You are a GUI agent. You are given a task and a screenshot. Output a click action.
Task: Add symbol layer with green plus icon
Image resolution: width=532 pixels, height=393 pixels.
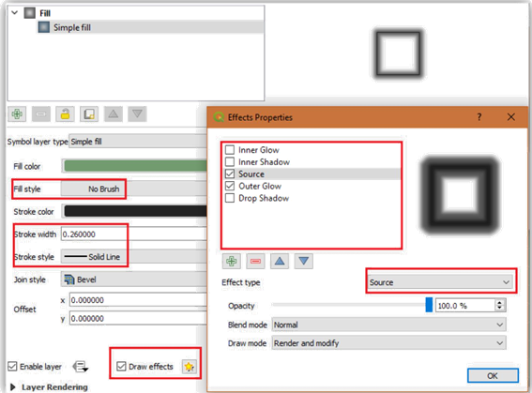(x=17, y=113)
